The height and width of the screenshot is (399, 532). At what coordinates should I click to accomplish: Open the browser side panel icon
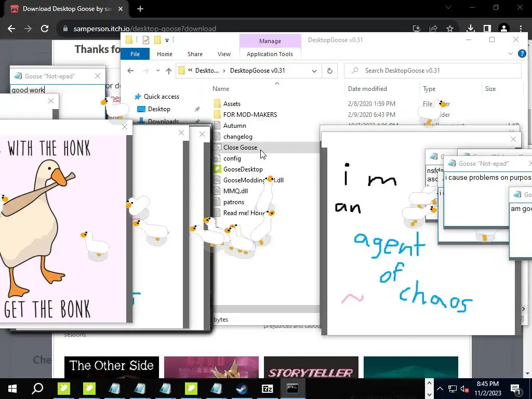[487, 29]
